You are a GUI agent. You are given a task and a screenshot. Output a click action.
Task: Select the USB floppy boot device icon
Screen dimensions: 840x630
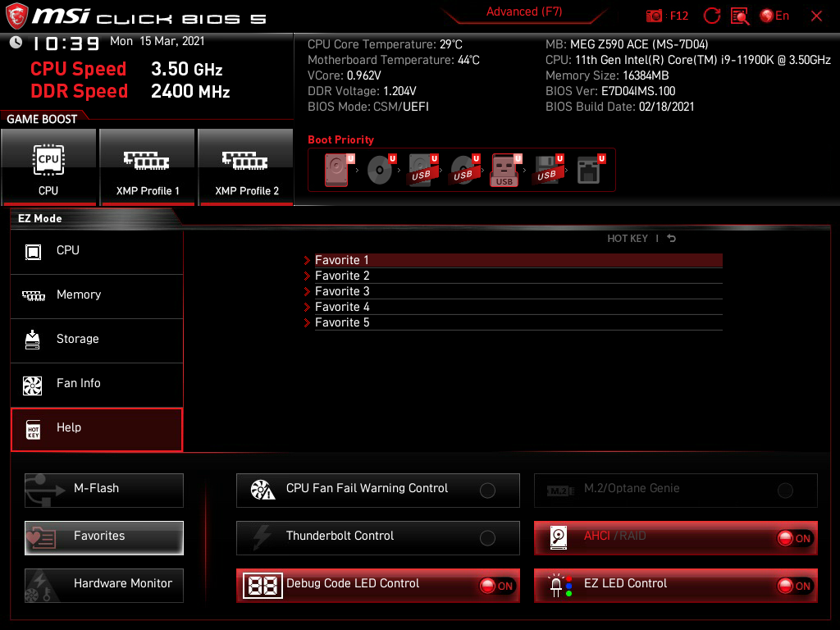coord(548,170)
